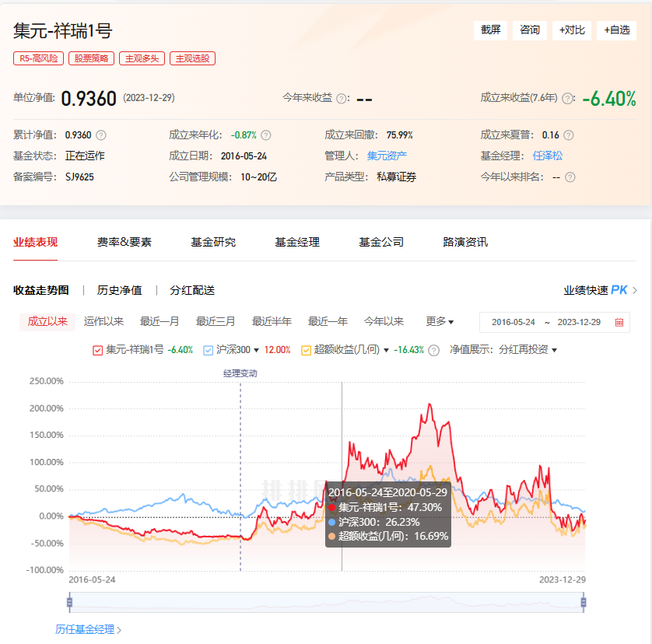
Task: Toggle 沪深300 series checkbox
Action: pyautogui.click(x=208, y=351)
